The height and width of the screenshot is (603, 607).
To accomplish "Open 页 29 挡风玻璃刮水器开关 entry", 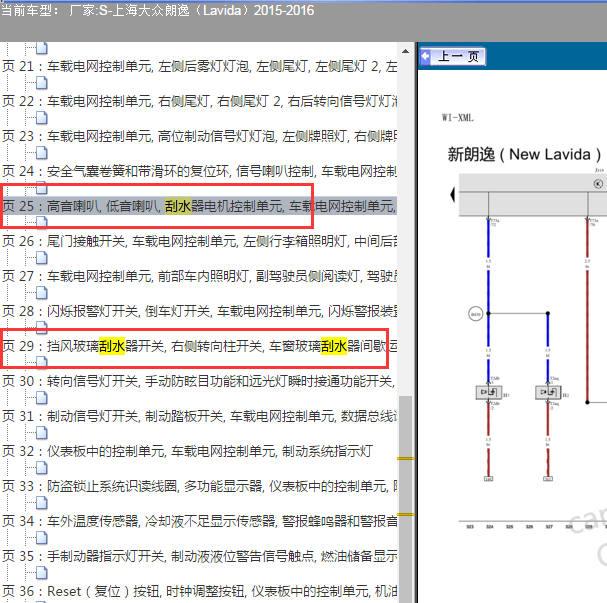I will pos(199,346).
